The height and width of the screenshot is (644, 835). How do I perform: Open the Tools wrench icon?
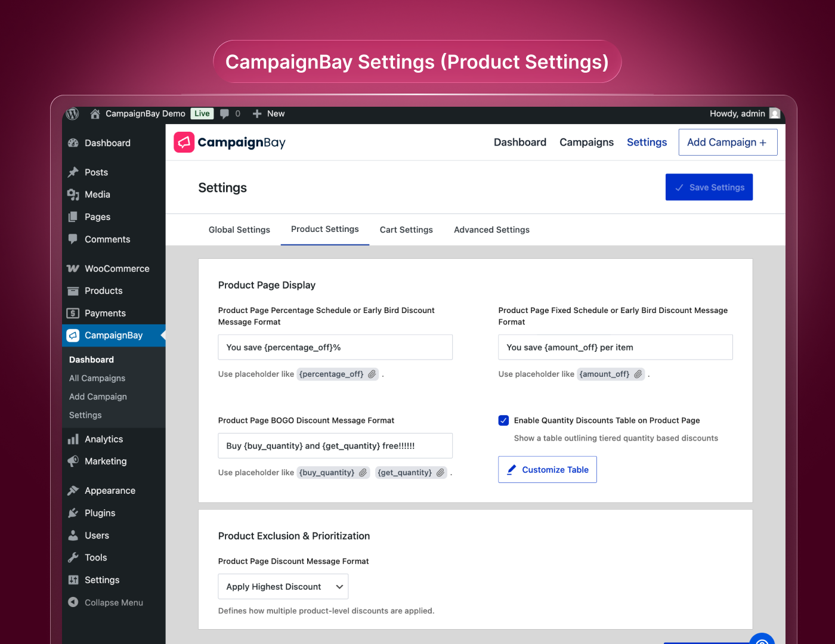point(73,558)
